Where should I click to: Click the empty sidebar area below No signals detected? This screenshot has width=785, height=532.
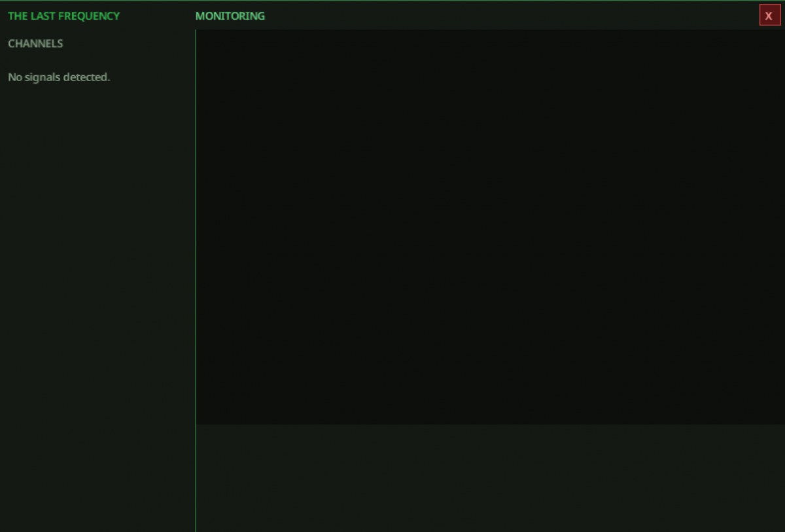click(97, 308)
